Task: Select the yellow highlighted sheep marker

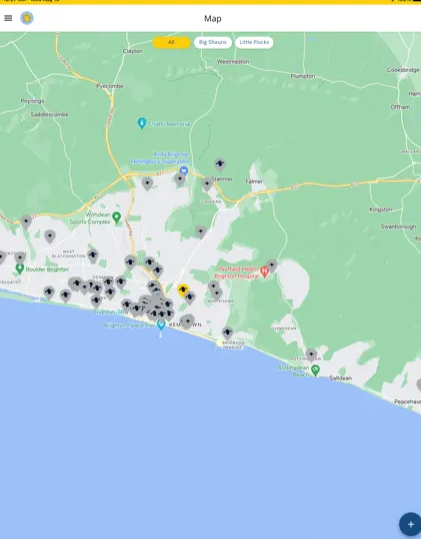Action: tap(183, 290)
